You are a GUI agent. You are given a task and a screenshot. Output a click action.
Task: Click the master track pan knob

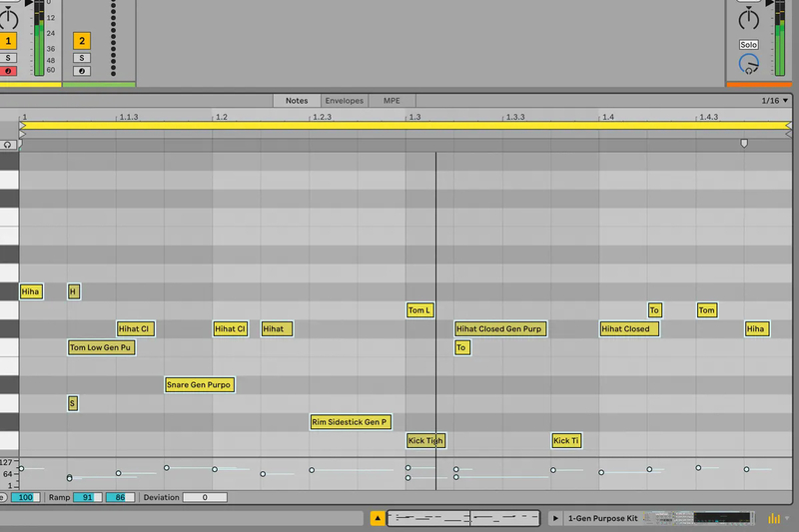[748, 18]
